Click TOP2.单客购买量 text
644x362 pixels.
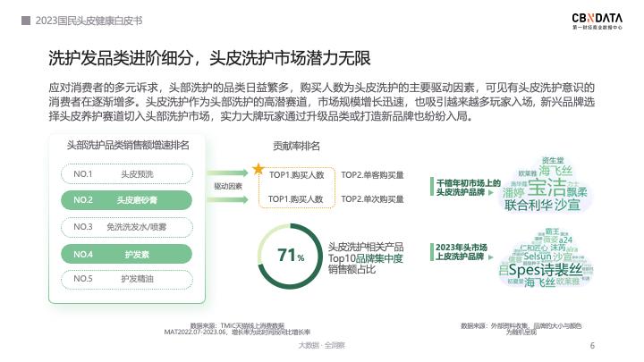click(372, 175)
